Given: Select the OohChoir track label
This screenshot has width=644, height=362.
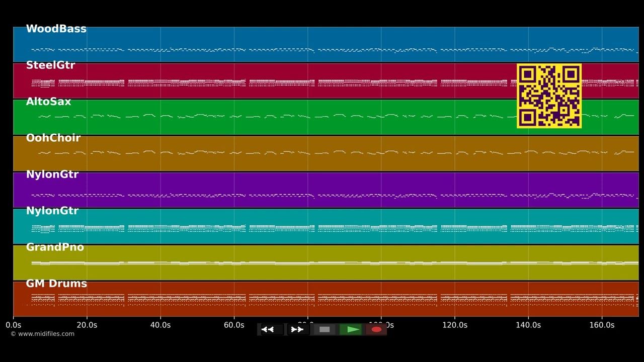Looking at the screenshot, I should (x=53, y=138).
